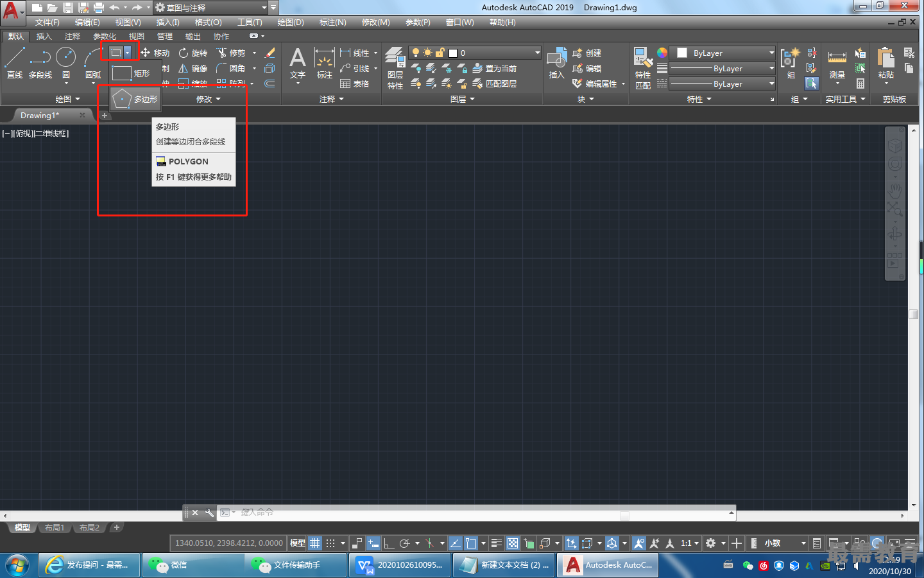Screen dimensions: 924x578
Task: Expand the Draw (绘图) panel
Action: pos(67,99)
